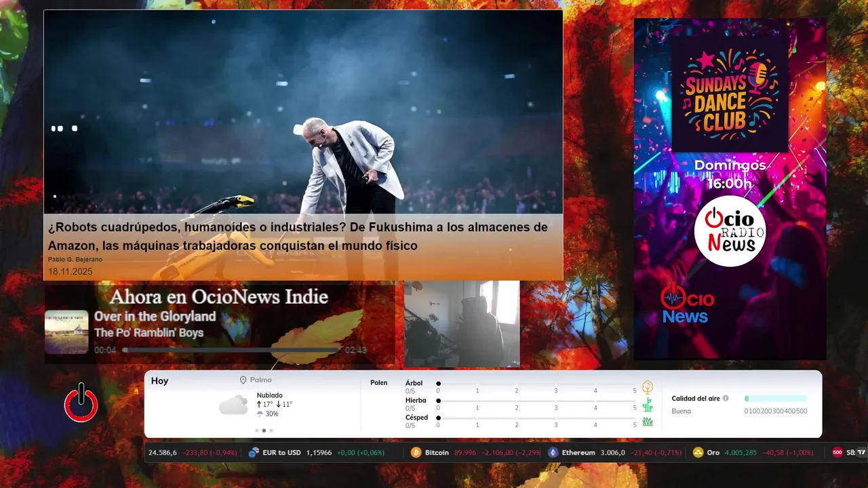
Task: Click the Palma location pin icon
Action: [x=243, y=380]
